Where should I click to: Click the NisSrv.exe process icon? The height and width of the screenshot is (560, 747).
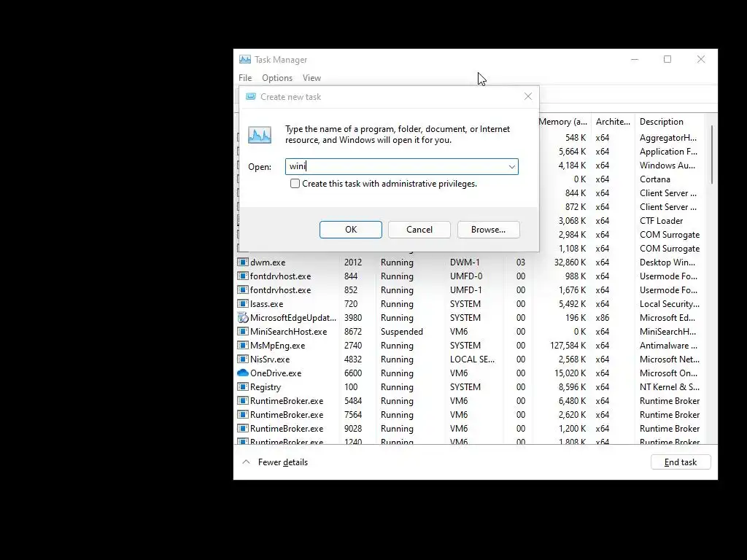coord(243,359)
